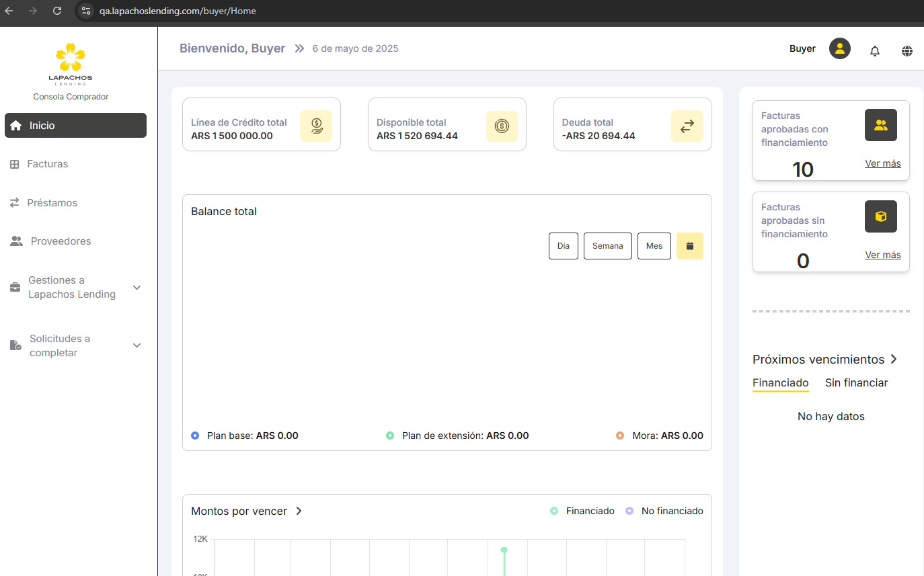This screenshot has height=576, width=924.
Task: Select the Semana balance view button
Action: (x=607, y=246)
